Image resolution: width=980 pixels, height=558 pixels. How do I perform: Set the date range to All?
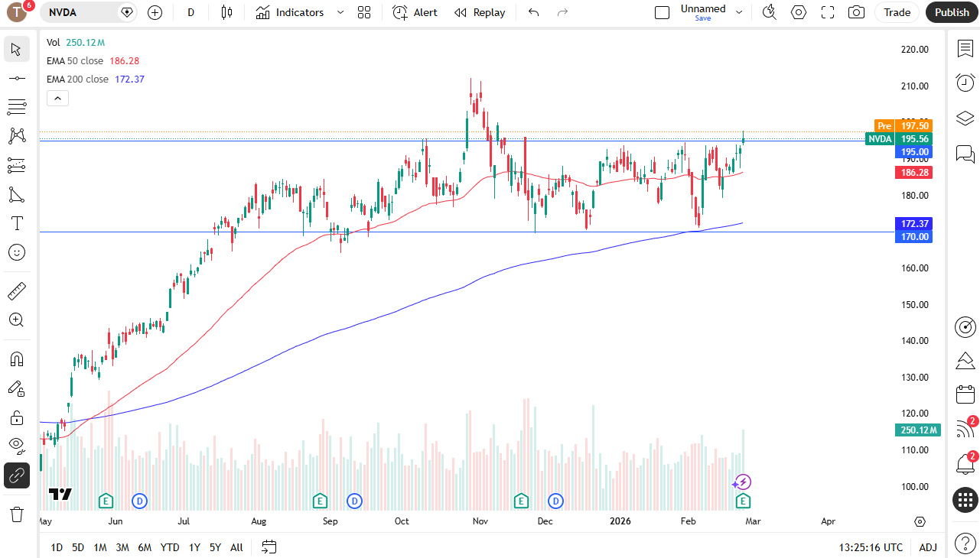pos(236,547)
